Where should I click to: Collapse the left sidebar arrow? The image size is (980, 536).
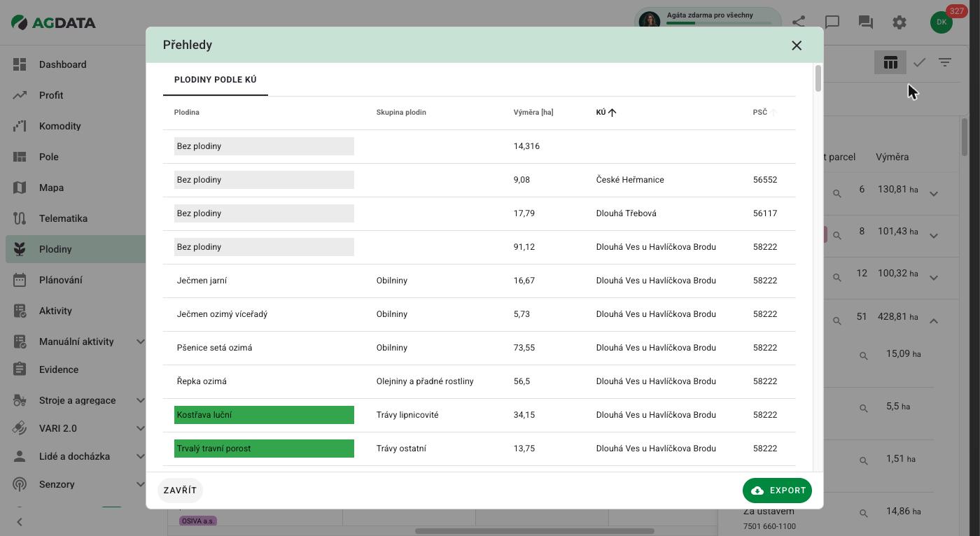(x=20, y=522)
